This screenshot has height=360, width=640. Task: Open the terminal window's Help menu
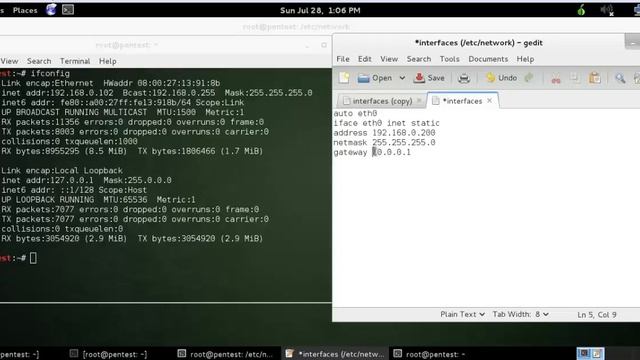pyautogui.click(x=108, y=61)
